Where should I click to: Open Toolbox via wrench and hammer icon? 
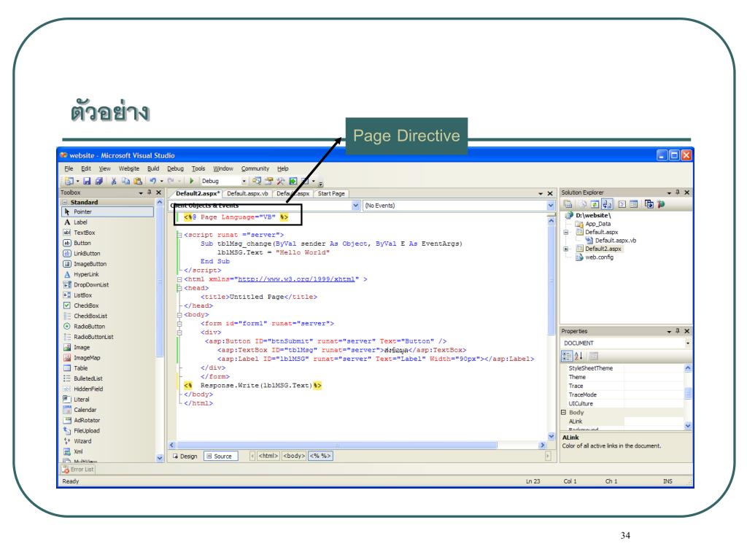[281, 181]
